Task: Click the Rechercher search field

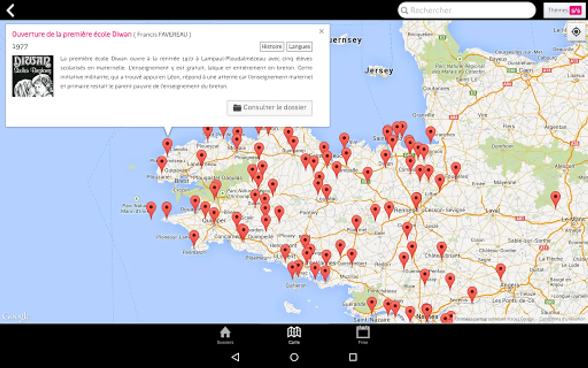Action: (x=467, y=10)
